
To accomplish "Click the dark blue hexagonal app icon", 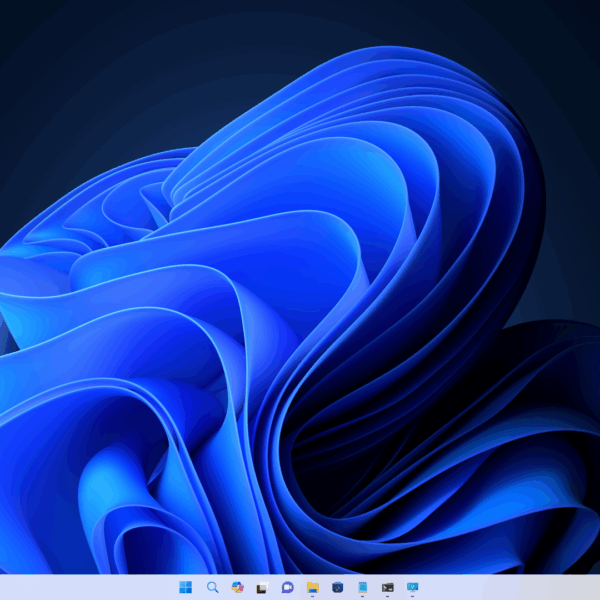I will [x=338, y=587].
